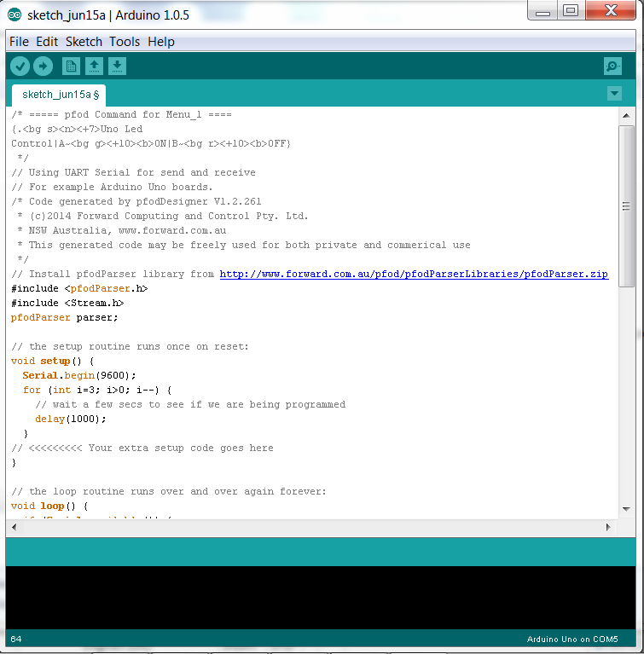Open the File menu
Image resolution: width=644 pixels, height=654 pixels.
(20, 42)
